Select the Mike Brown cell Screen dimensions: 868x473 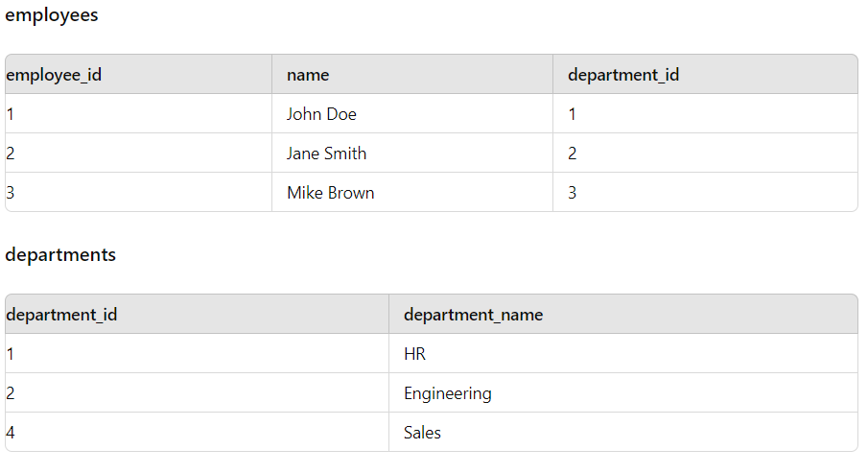412,192
